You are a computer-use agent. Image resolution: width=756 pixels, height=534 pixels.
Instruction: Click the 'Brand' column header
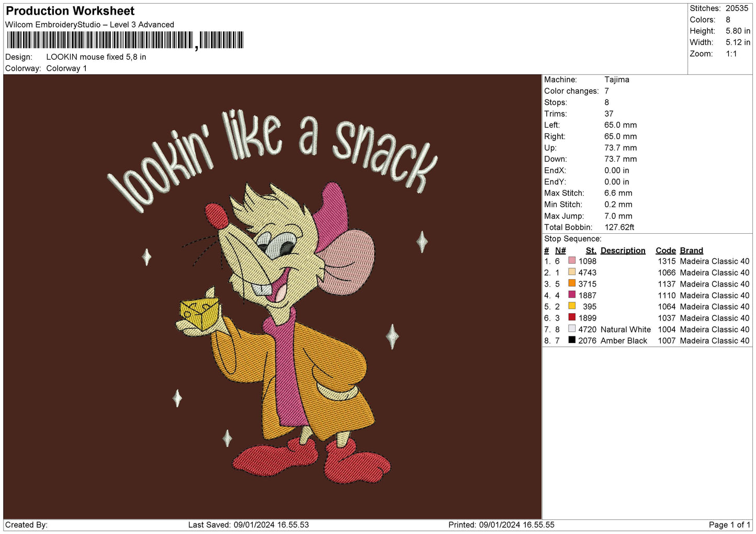click(x=692, y=251)
